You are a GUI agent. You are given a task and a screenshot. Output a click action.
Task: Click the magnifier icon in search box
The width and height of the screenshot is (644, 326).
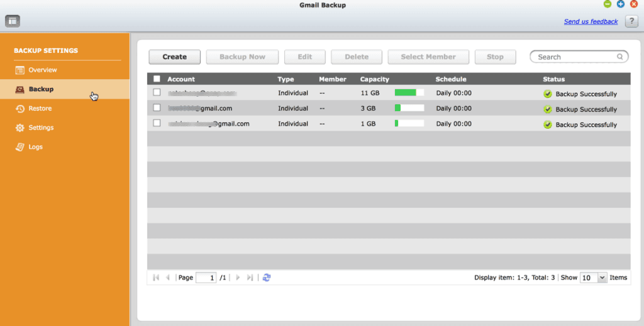point(619,57)
